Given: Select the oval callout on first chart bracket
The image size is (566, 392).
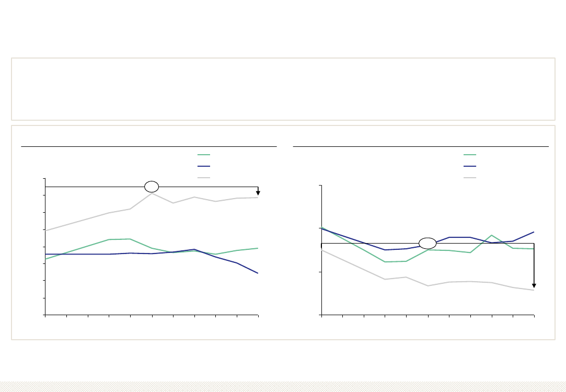Looking at the screenshot, I should 152,187.
